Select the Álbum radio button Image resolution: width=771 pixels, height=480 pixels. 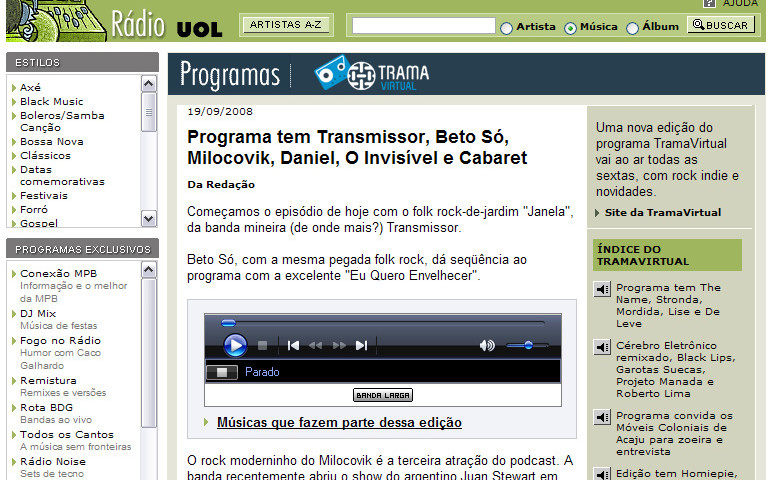(632, 29)
